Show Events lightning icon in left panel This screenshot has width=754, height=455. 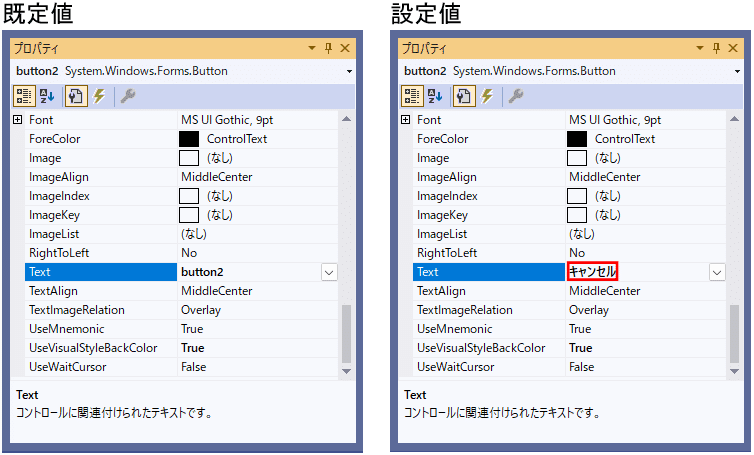(x=99, y=96)
